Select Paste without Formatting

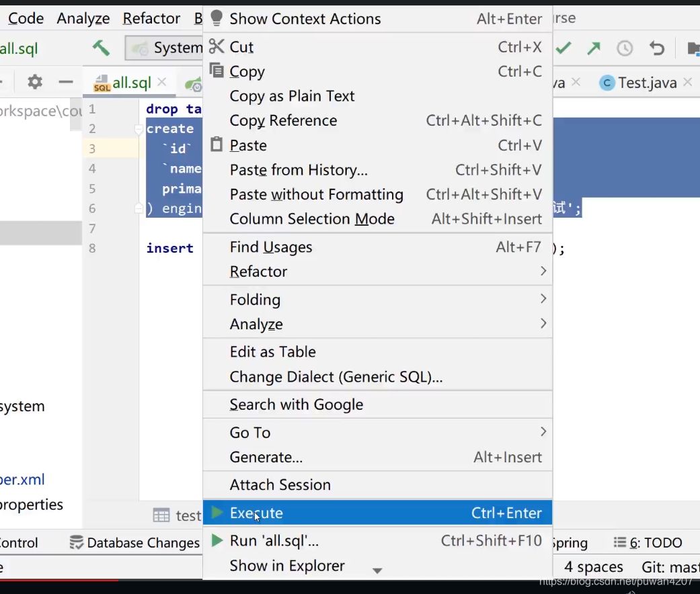pos(377,194)
